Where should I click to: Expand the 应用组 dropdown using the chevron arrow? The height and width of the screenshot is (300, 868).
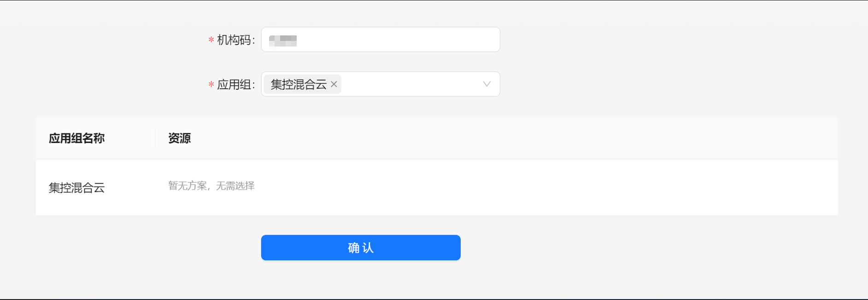pos(487,84)
